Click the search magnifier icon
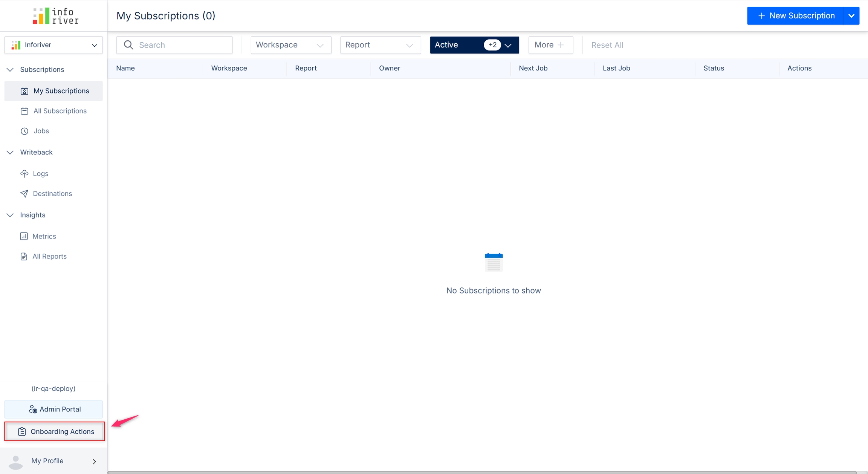This screenshot has height=474, width=868. click(128, 45)
